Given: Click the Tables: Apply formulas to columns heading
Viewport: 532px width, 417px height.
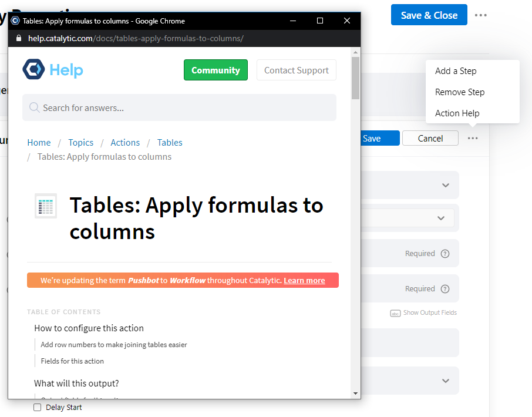Looking at the screenshot, I should (196, 218).
